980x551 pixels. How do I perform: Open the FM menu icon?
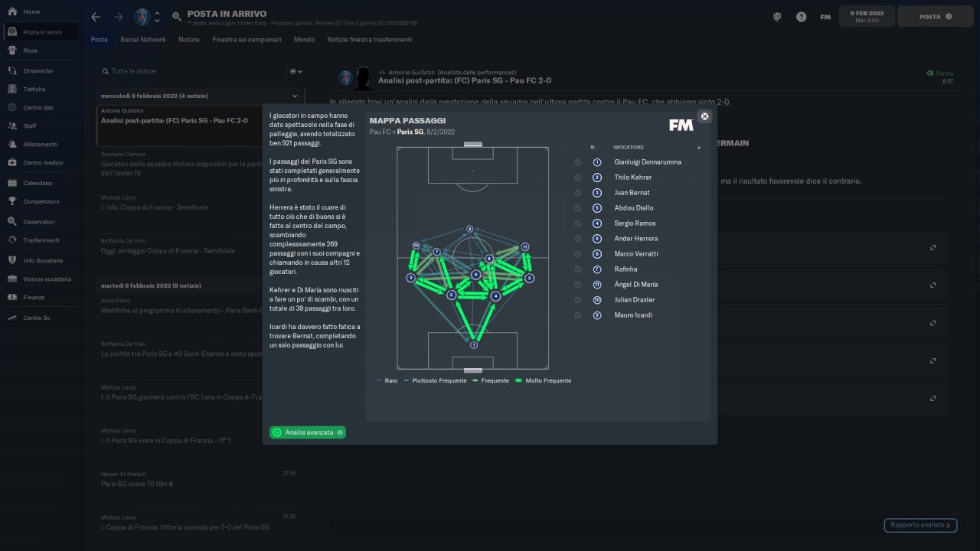(825, 17)
